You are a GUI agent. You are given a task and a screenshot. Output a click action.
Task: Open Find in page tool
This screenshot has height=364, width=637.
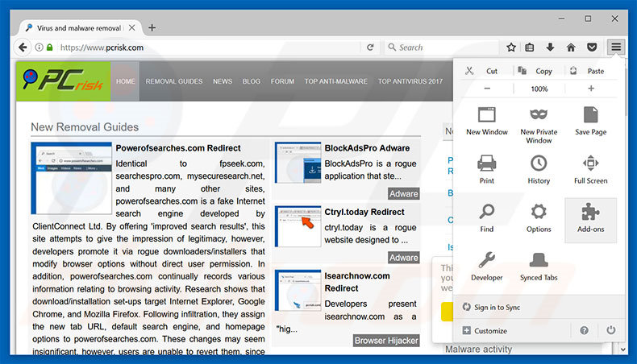click(x=487, y=218)
